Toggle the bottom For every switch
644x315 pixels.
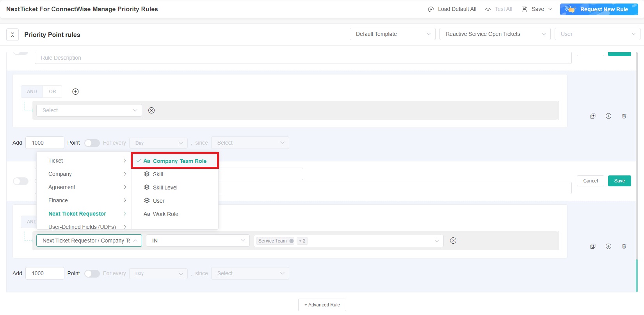pos(92,274)
